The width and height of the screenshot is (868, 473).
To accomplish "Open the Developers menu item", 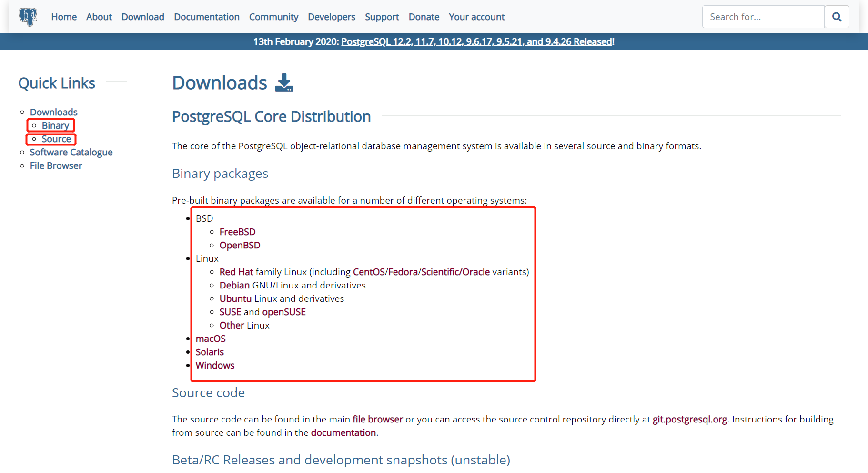I will coord(332,17).
